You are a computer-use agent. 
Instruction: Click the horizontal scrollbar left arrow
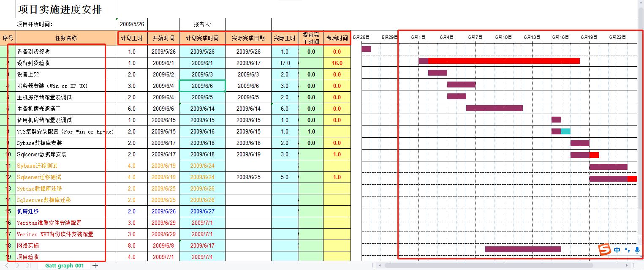(380, 265)
